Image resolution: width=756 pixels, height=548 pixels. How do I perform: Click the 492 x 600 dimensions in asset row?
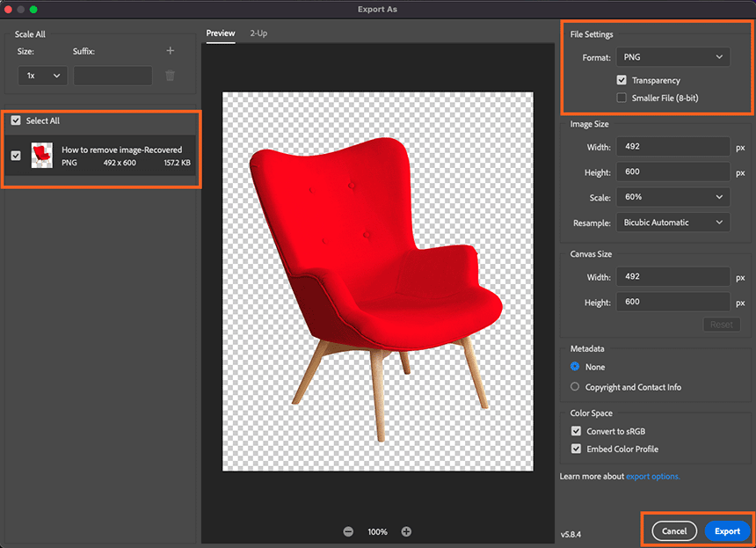coord(120,163)
